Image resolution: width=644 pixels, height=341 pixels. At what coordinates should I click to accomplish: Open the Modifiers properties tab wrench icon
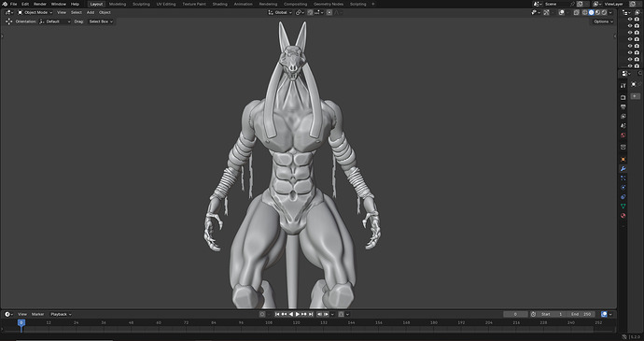623,169
